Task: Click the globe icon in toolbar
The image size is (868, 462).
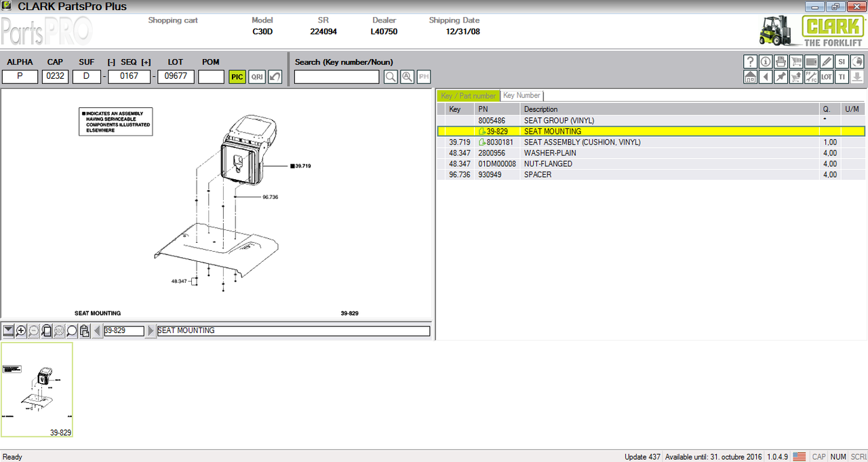Action: pos(857,62)
